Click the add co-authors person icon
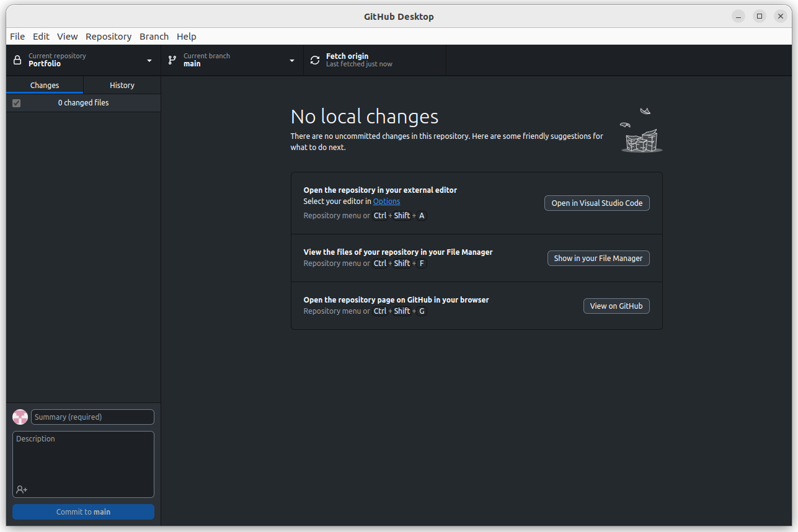Screen dimensions: 798x532 (22, 489)
